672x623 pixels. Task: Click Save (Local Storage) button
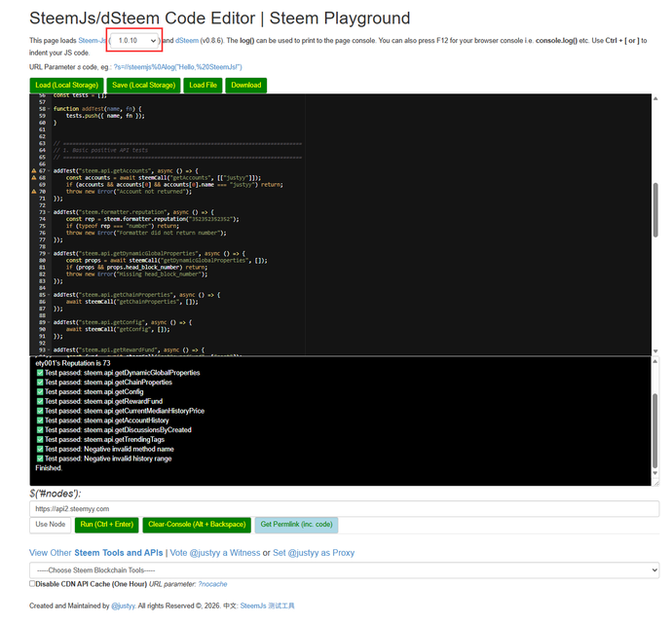tap(144, 85)
